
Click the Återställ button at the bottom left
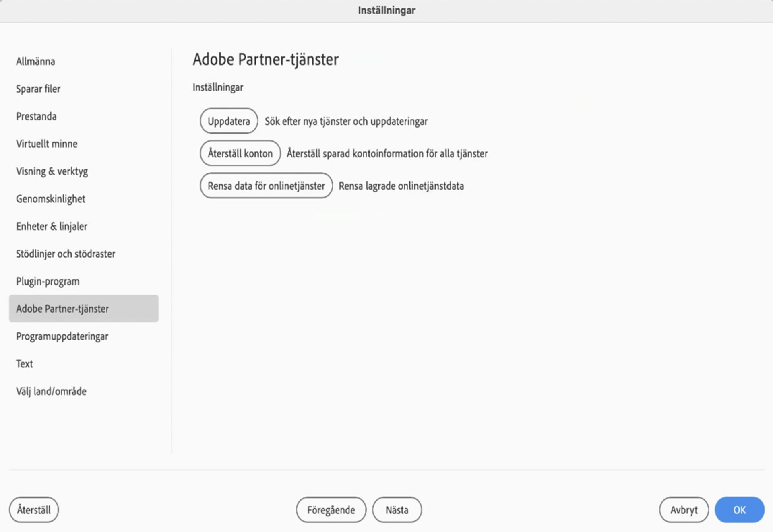(34, 510)
